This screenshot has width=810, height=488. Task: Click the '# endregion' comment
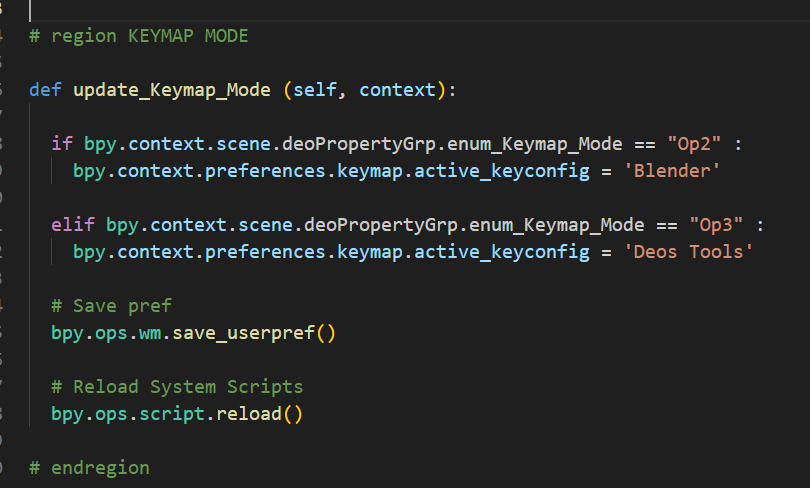point(89,468)
